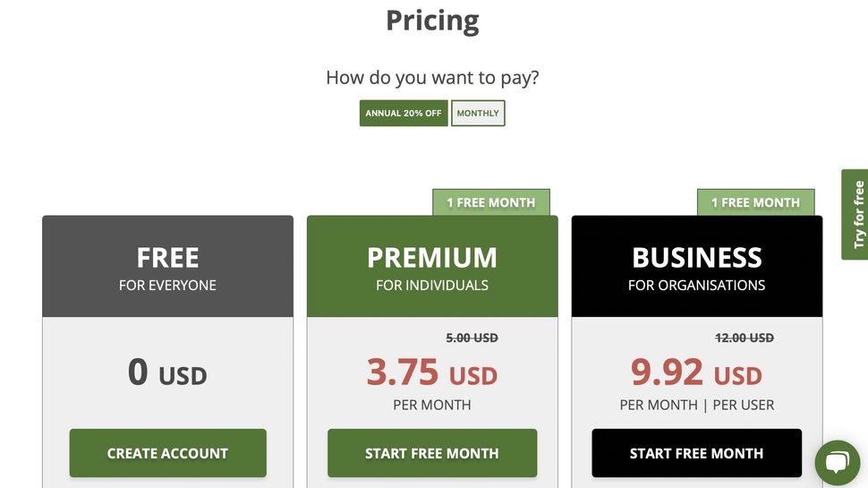This screenshot has height=488, width=868.
Task: Select the PREMIUM plan header
Action: click(x=432, y=267)
